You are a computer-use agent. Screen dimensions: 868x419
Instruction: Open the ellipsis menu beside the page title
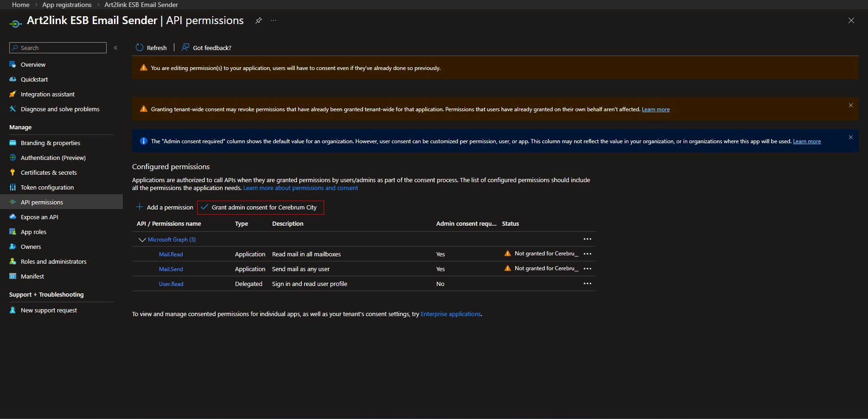(274, 20)
